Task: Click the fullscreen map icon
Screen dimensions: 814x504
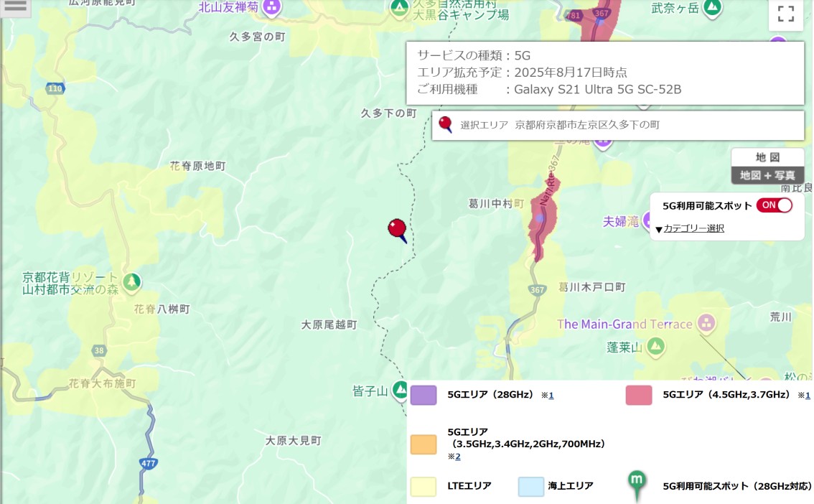Action: coord(785,14)
